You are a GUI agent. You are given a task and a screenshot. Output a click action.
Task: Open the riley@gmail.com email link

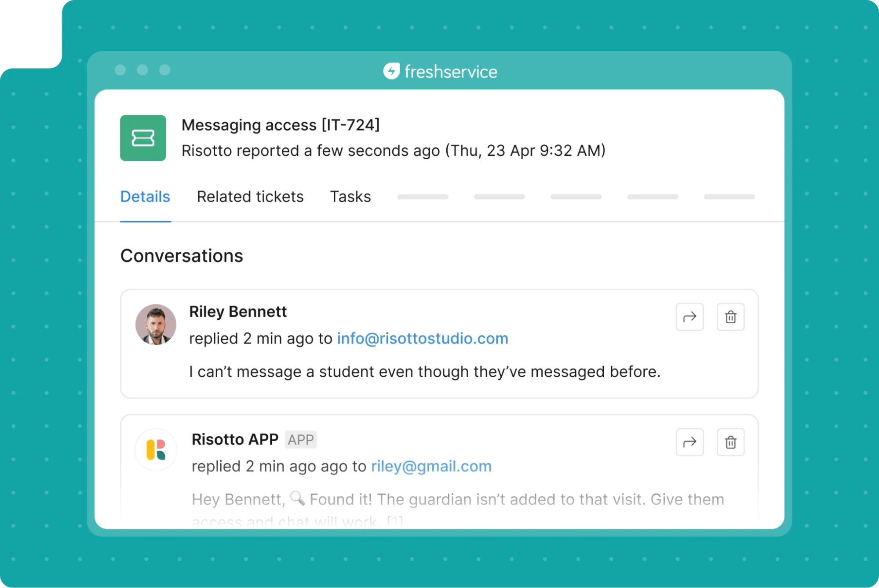click(431, 466)
